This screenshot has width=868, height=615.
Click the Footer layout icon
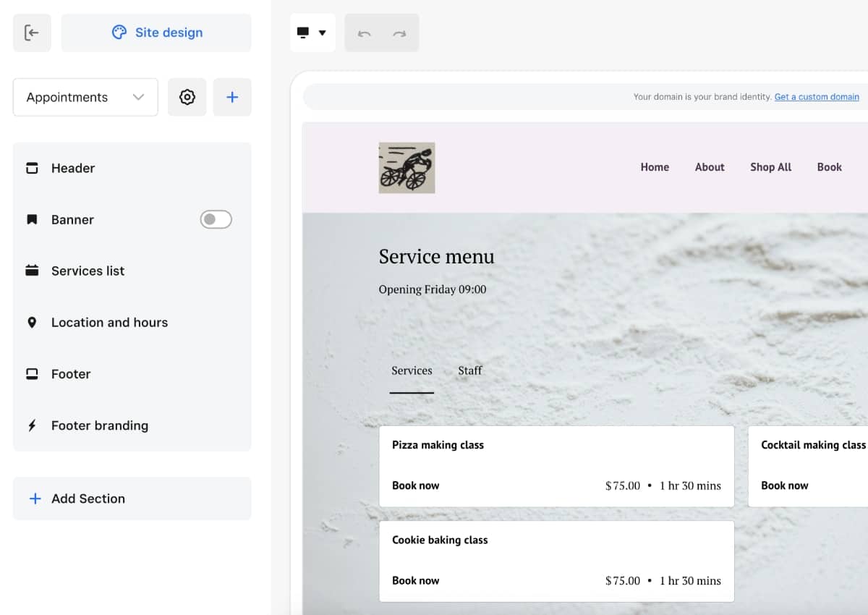click(x=32, y=374)
